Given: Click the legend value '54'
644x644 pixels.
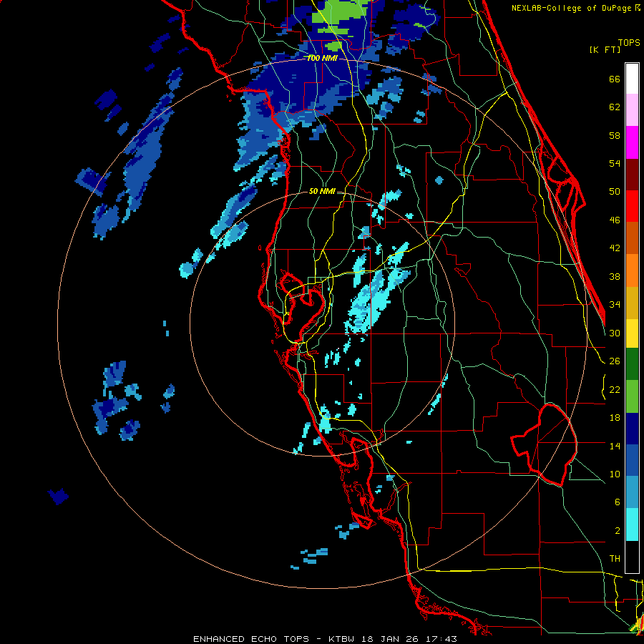Looking at the screenshot, I should tap(615, 163).
